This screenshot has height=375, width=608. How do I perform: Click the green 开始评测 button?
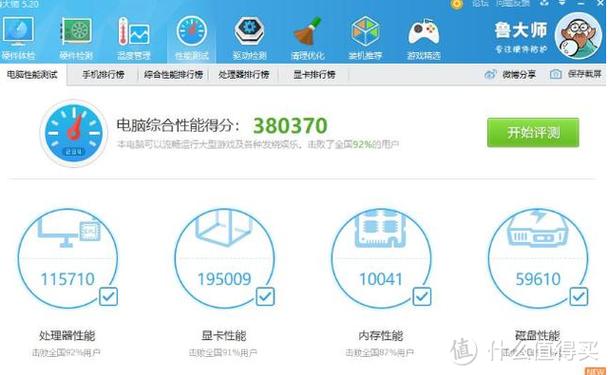(x=533, y=133)
